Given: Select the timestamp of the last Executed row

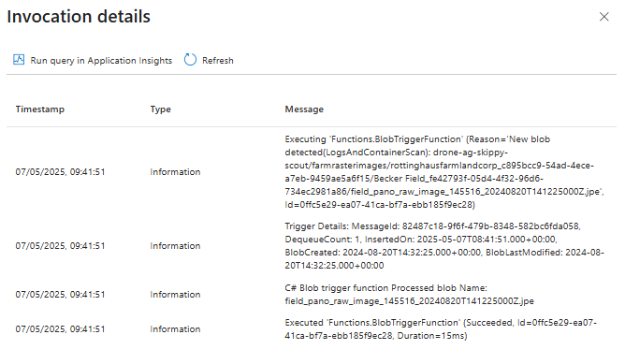Looking at the screenshot, I should (x=60, y=329).
